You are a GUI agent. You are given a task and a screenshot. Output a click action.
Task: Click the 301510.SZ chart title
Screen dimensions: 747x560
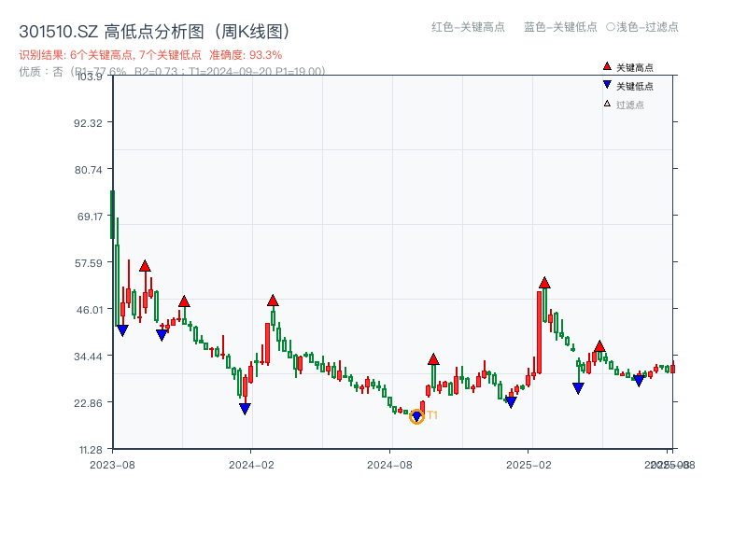(155, 29)
